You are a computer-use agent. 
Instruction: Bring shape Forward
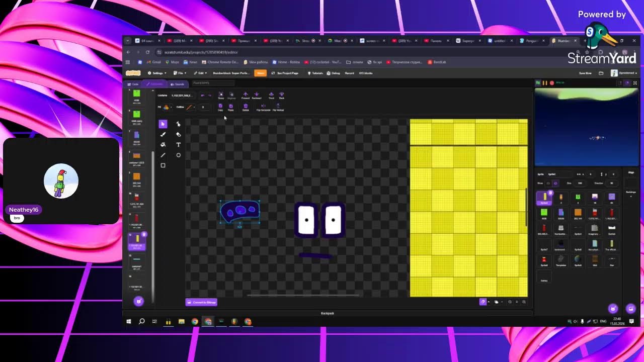click(x=246, y=95)
